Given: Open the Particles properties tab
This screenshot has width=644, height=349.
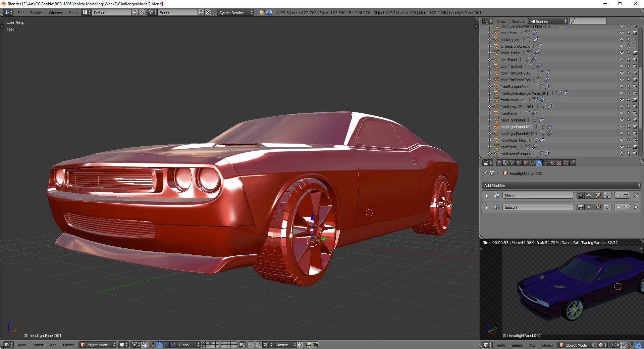Looking at the screenshot, I should click(x=566, y=163).
